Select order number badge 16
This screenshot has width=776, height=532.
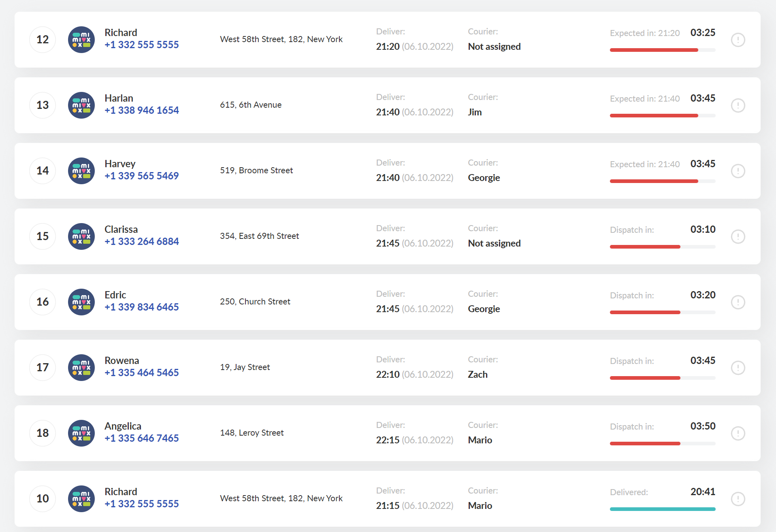click(43, 302)
